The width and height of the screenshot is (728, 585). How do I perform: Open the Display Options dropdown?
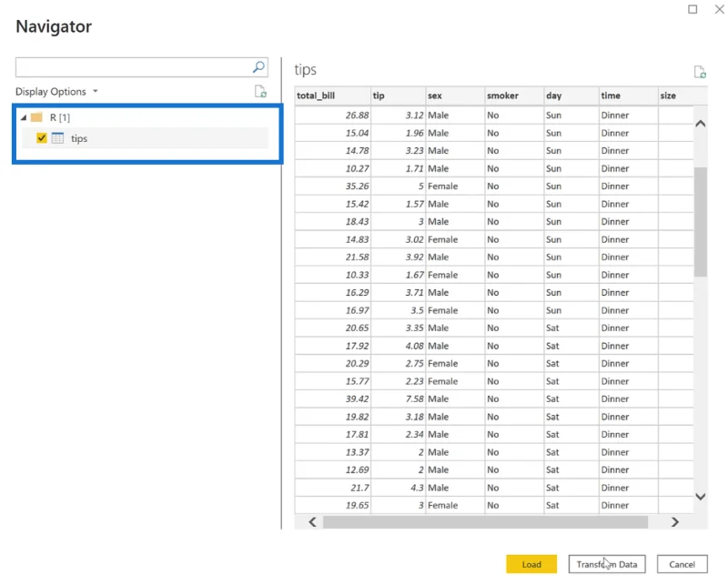(56, 92)
